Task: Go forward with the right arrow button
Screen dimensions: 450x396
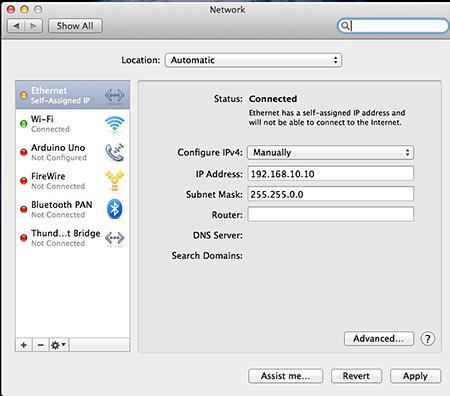Action: pos(33,26)
